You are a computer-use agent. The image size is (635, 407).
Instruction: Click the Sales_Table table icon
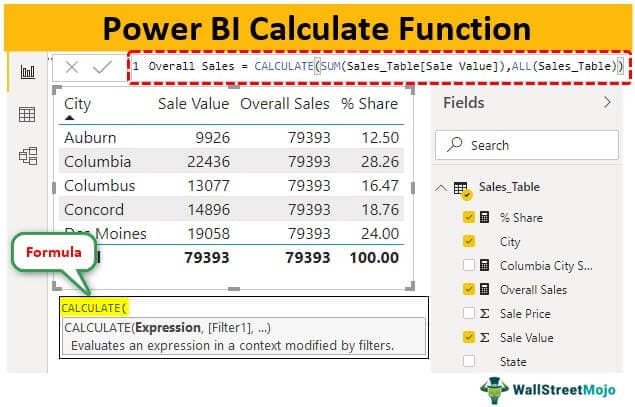pos(461,188)
